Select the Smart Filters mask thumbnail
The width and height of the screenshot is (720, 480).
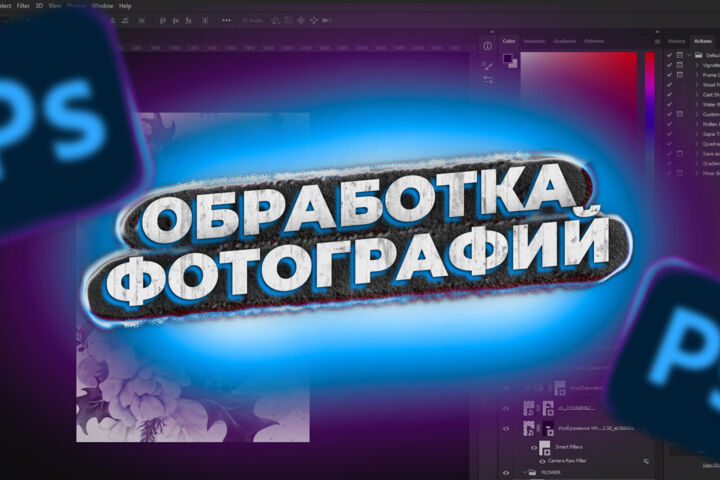tap(545, 447)
